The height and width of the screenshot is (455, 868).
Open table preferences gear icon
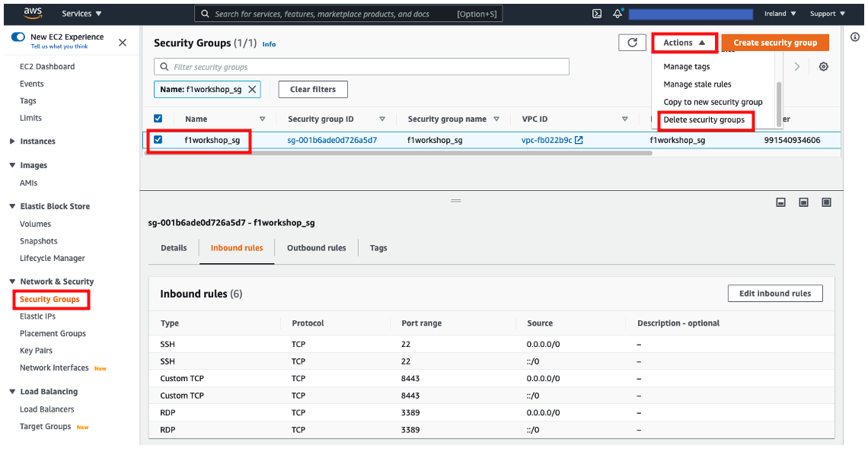coord(824,67)
